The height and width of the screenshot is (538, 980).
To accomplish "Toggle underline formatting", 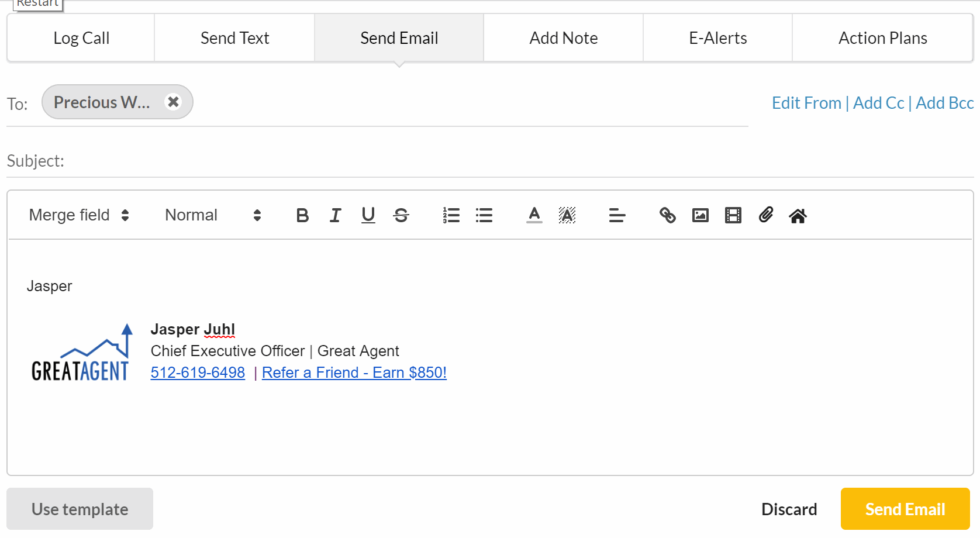I will pyautogui.click(x=368, y=216).
